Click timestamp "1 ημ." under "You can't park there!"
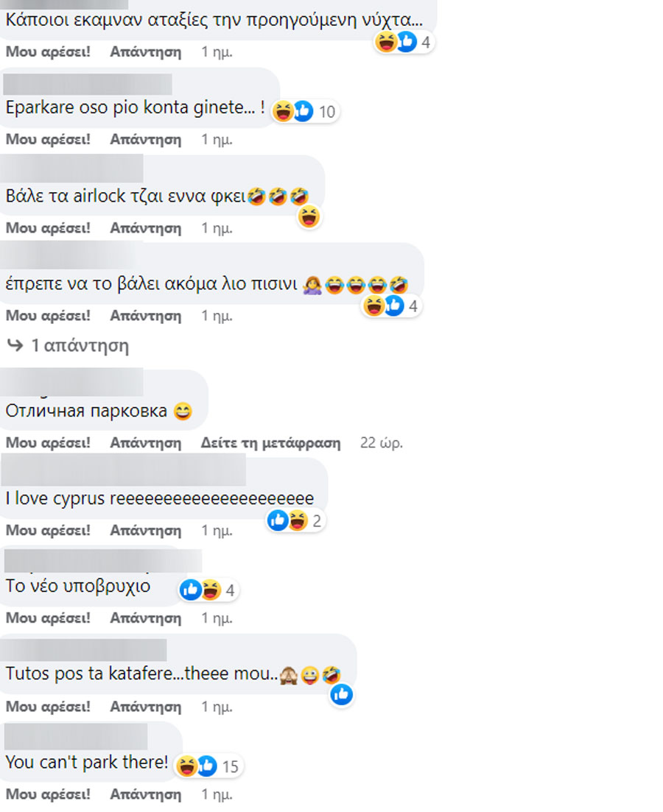The height and width of the screenshot is (812, 663). coord(217,794)
